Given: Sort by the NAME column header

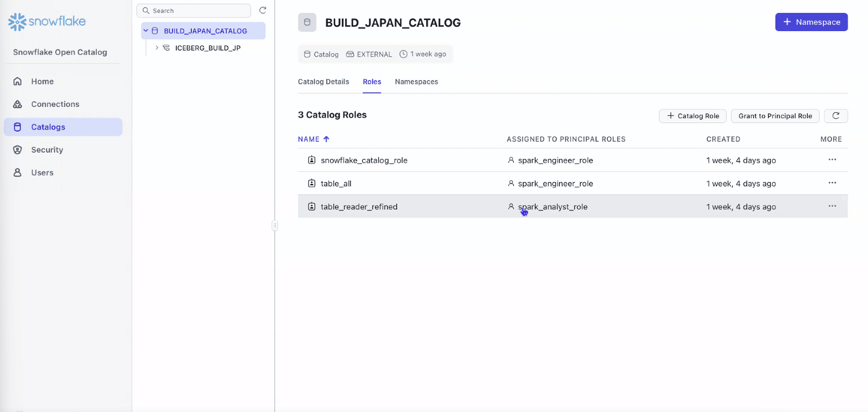Looking at the screenshot, I should 309,139.
